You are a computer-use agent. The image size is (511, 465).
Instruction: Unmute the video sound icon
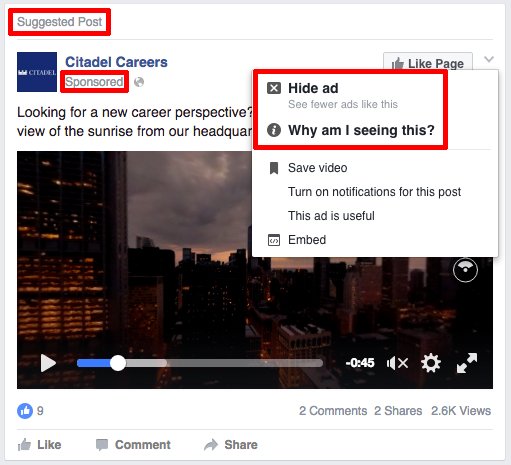(x=397, y=363)
